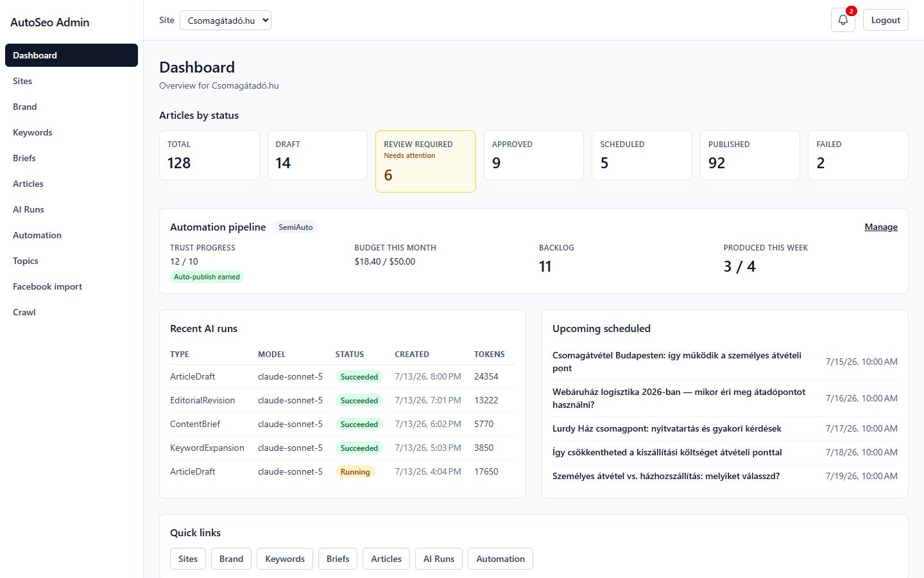This screenshot has width=924, height=578.
Task: Select Crawl in the sidebar
Action: pyautogui.click(x=71, y=312)
